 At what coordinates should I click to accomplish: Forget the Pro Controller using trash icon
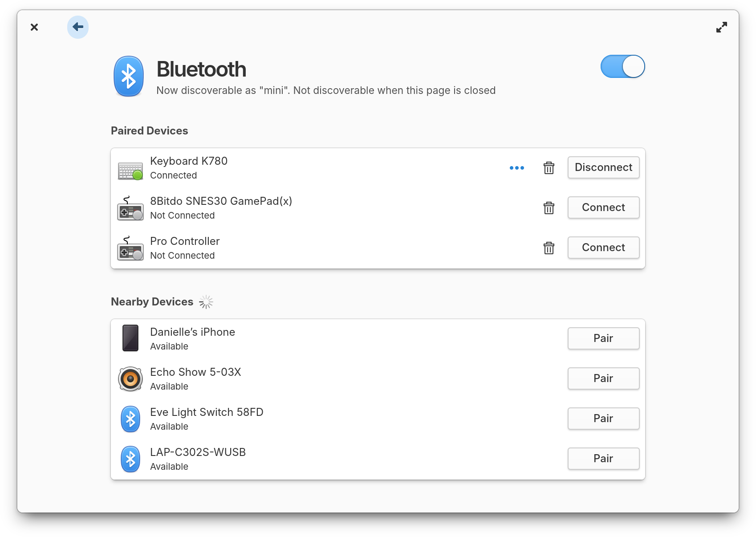[x=549, y=248]
